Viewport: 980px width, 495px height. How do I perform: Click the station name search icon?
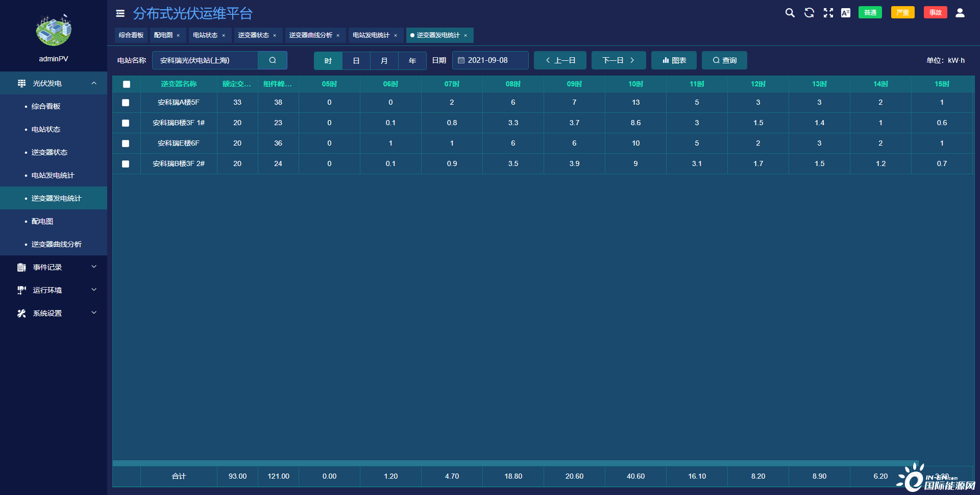pos(273,60)
